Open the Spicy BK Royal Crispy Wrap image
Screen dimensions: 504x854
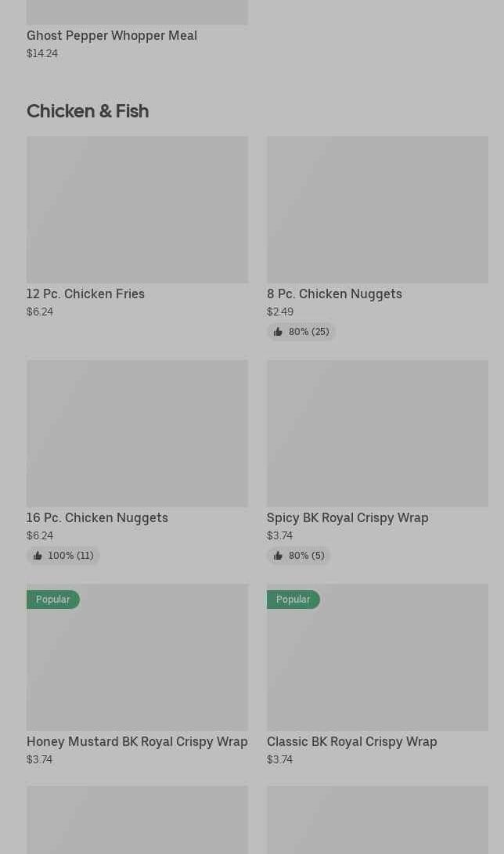(377, 434)
